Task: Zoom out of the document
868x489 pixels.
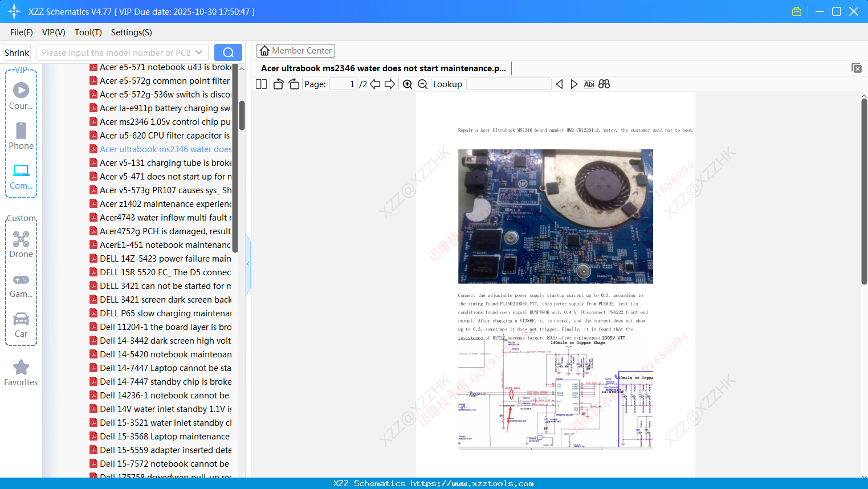Action: [422, 84]
